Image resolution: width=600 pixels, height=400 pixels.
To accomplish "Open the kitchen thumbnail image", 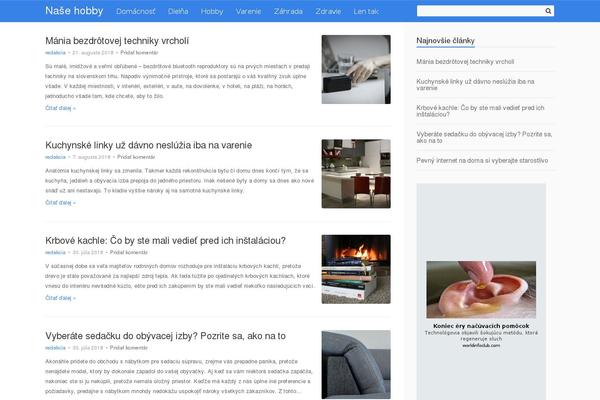I will (356, 174).
